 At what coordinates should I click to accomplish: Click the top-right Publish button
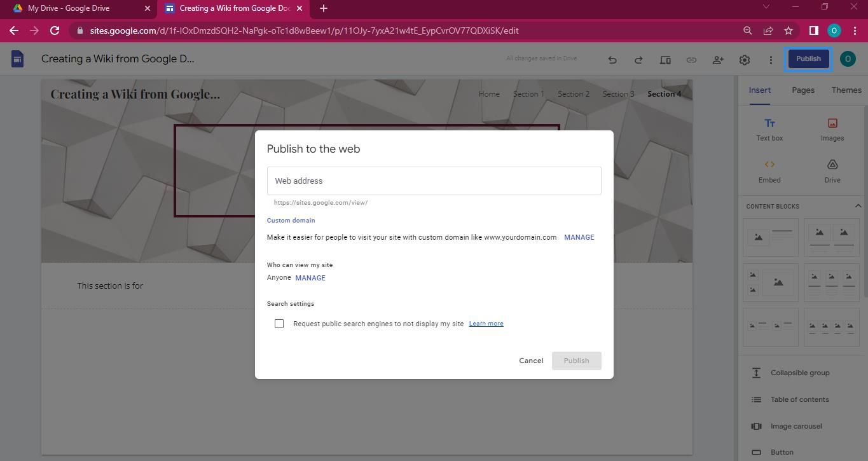tap(808, 59)
